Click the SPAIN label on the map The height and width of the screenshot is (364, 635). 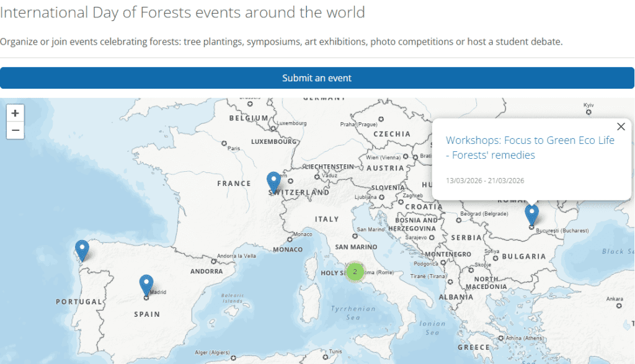147,314
